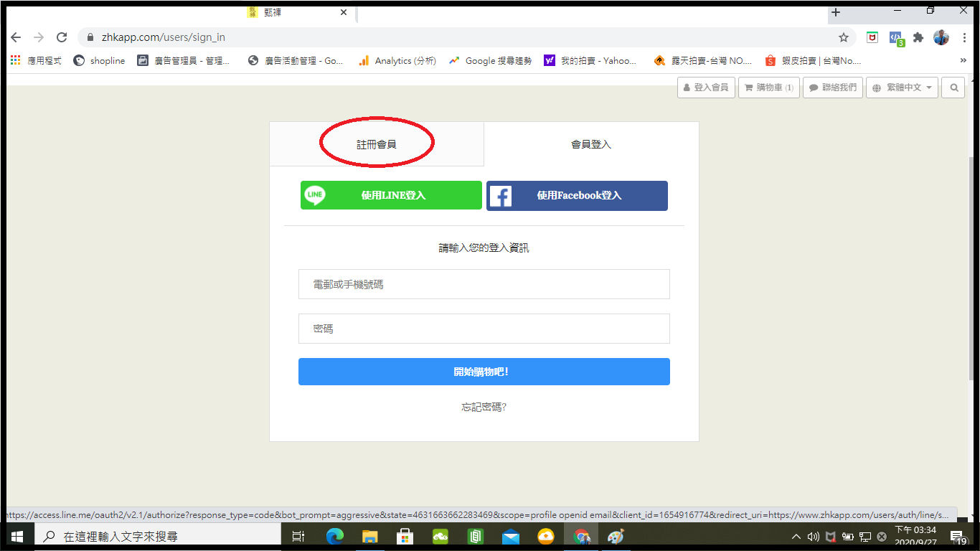Click the 密碼 password input field
Image resolution: width=980 pixels, height=551 pixels.
point(484,328)
